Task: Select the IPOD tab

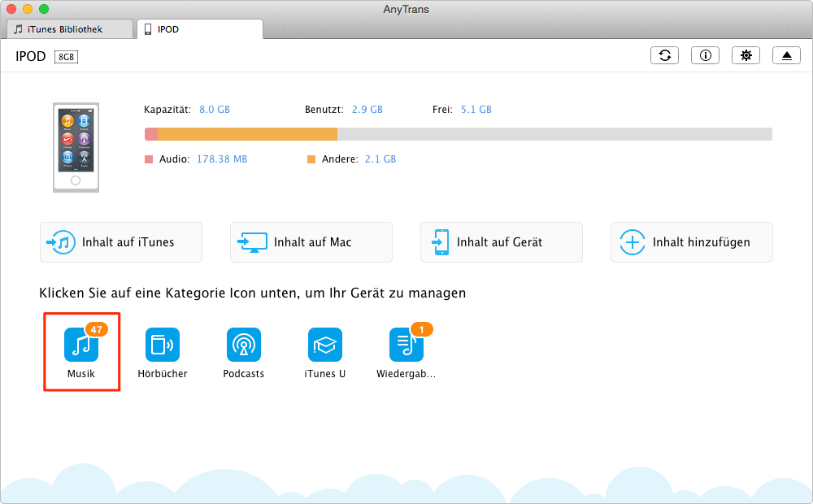Action: tap(200, 29)
